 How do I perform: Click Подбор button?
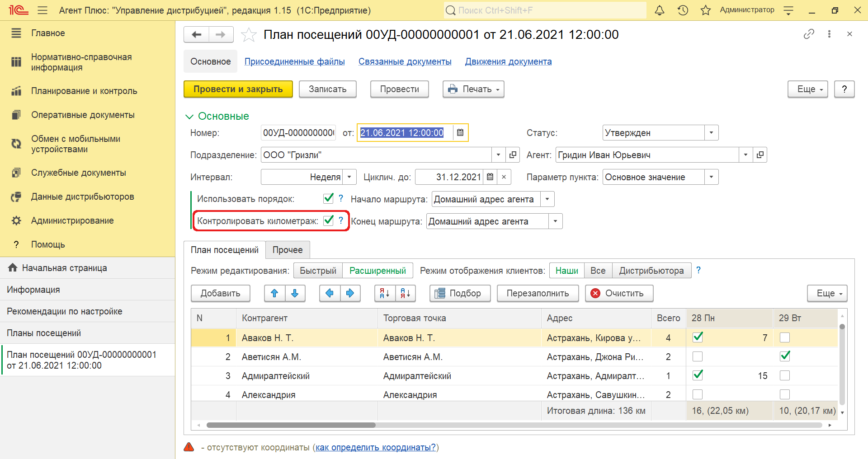point(460,293)
